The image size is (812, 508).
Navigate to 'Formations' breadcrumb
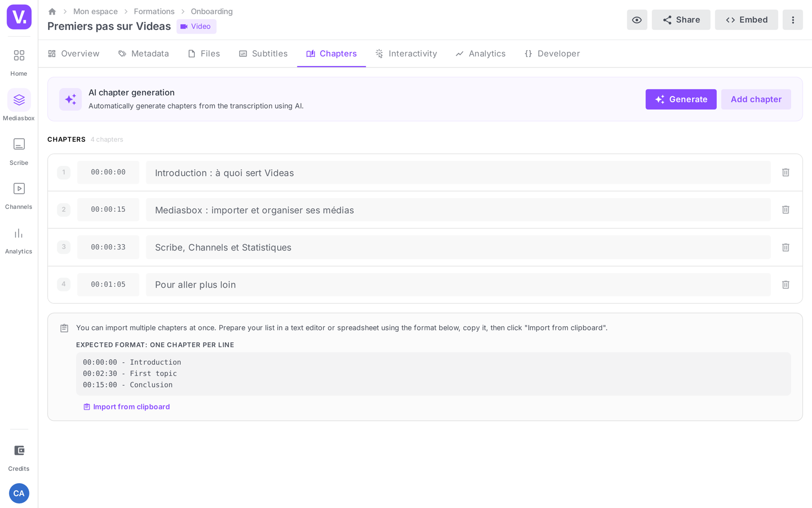[x=154, y=11]
